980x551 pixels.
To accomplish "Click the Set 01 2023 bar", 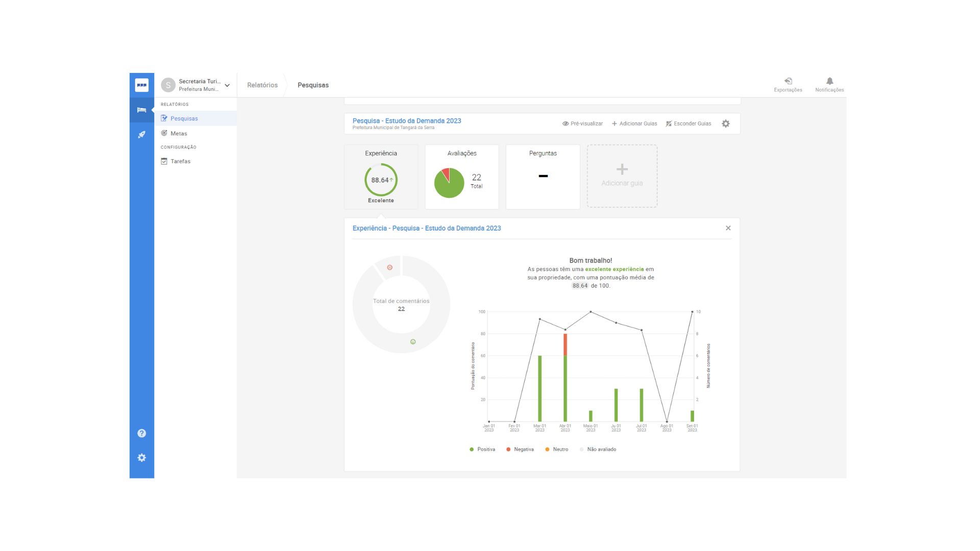I will tap(692, 416).
